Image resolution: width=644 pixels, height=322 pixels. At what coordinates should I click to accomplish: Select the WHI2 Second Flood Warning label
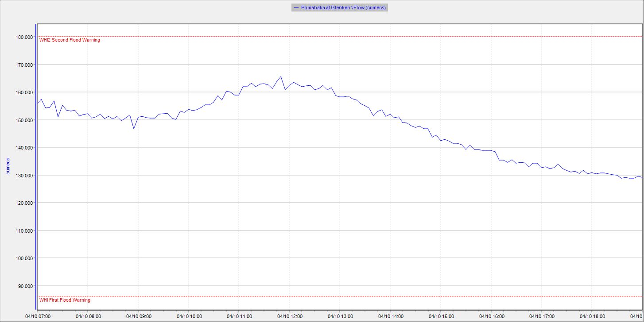[x=70, y=40]
